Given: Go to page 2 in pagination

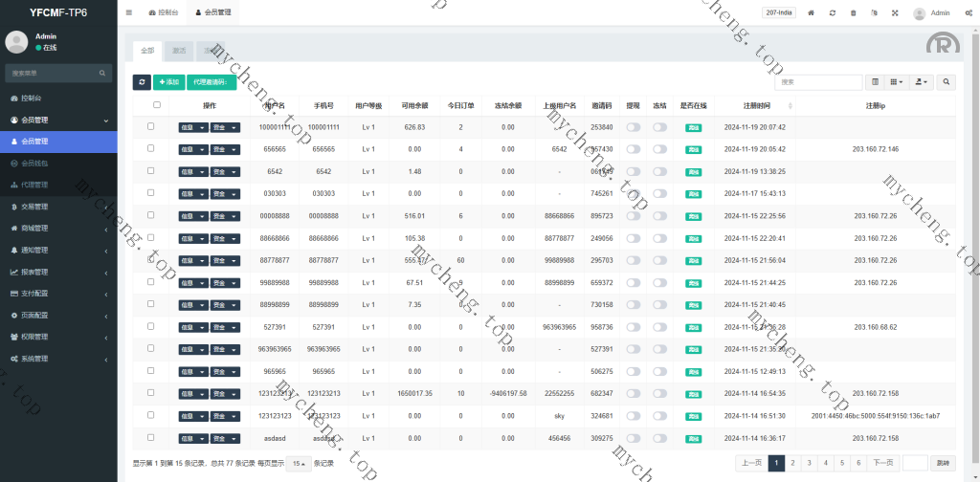Looking at the screenshot, I should pos(793,463).
